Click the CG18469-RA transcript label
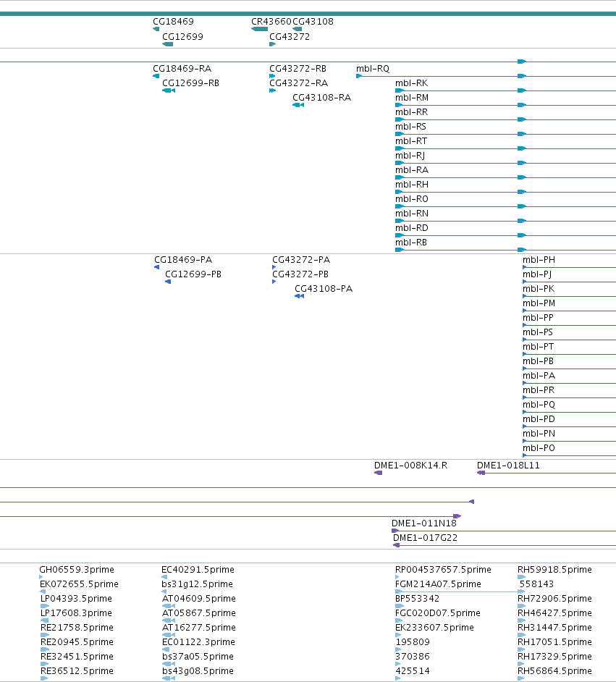The width and height of the screenshot is (616, 682). tap(182, 68)
